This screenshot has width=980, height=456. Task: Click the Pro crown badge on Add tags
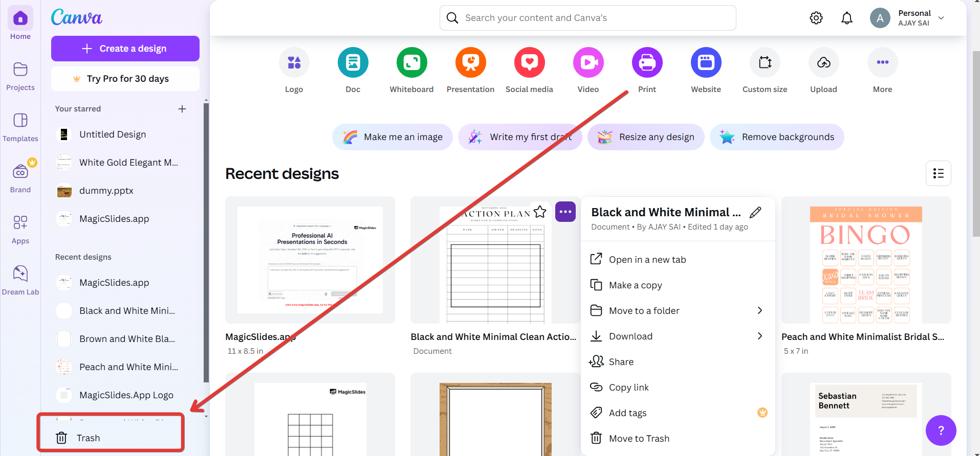[763, 413]
